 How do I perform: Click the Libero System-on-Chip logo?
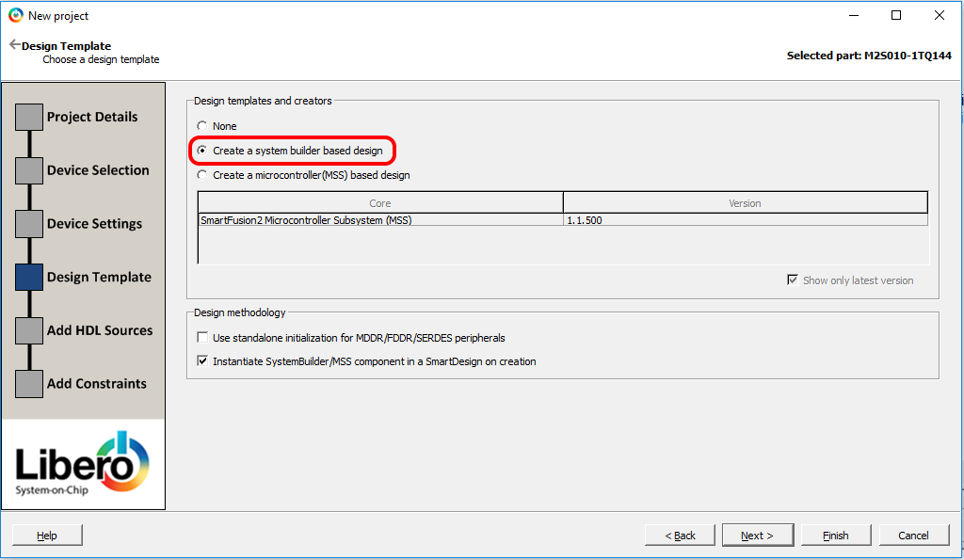click(83, 463)
